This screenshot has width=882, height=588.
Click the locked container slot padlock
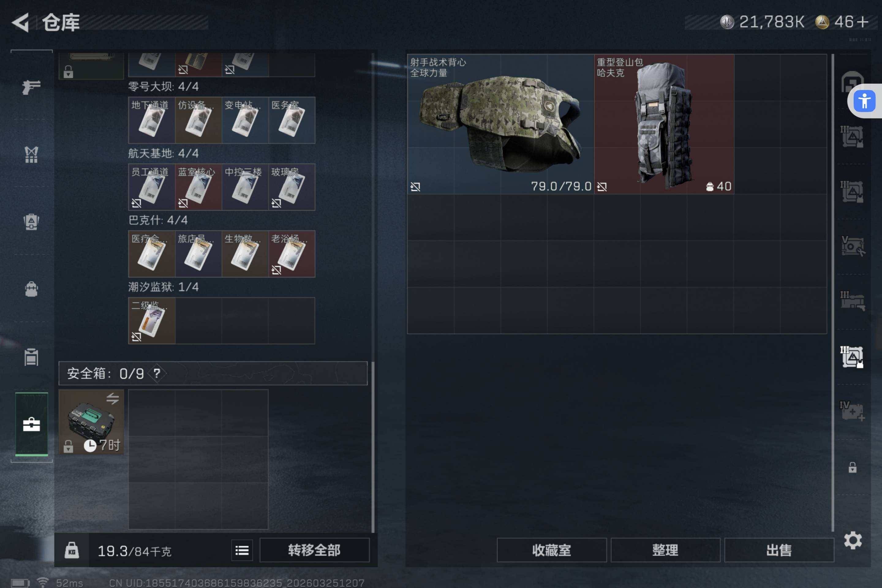tap(852, 467)
